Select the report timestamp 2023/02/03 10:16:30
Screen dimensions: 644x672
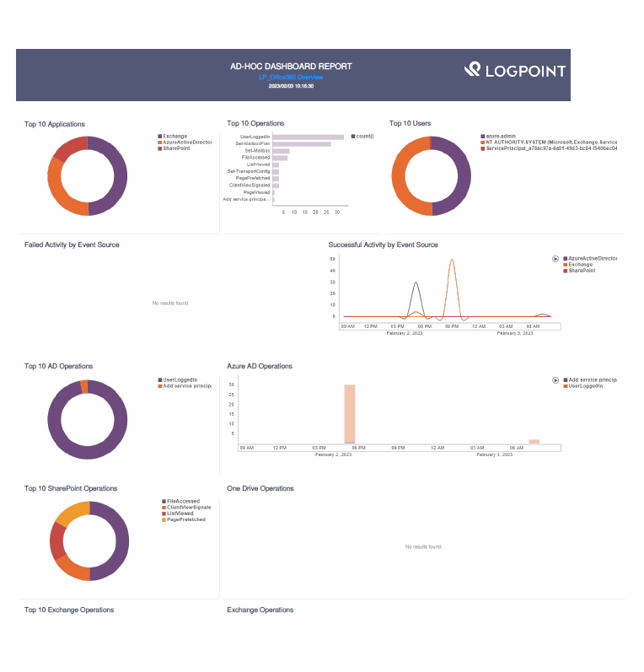[291, 86]
